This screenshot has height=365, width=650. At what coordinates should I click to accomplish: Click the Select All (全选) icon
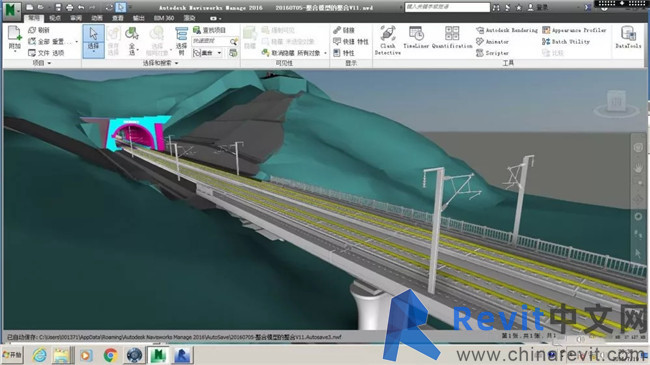pos(132,34)
